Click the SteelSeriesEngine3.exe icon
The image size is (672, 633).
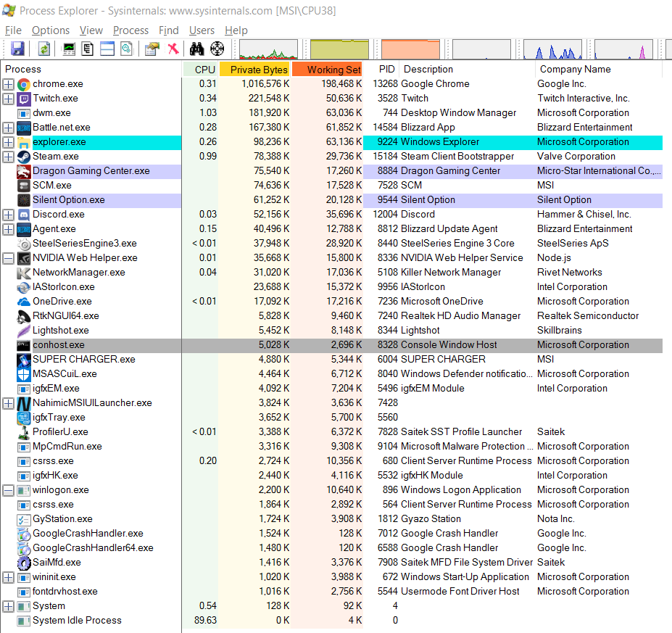(x=24, y=244)
